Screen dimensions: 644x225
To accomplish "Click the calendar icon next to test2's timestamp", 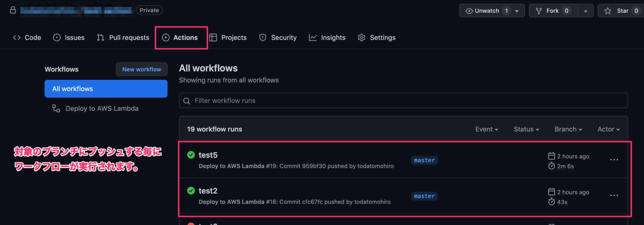I will tap(552, 192).
